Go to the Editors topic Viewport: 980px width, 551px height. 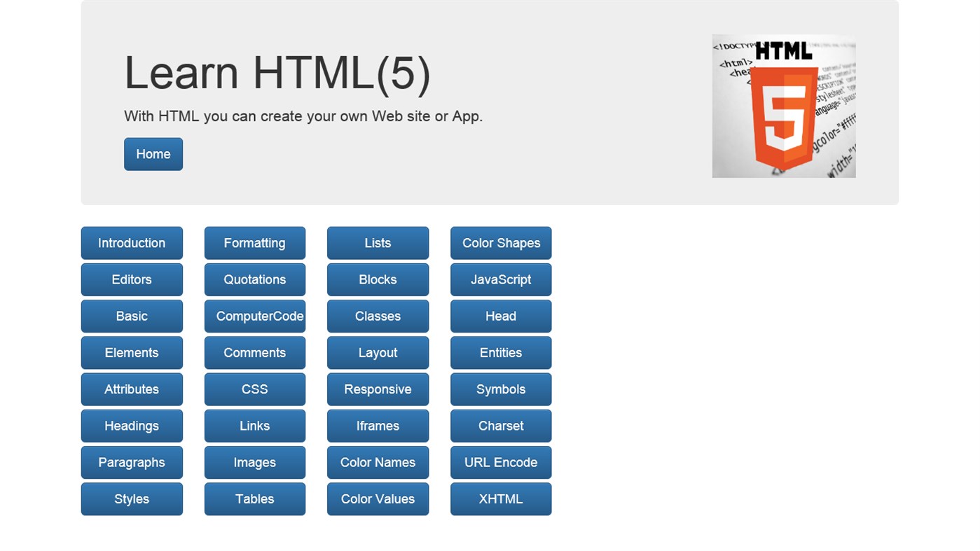(132, 279)
